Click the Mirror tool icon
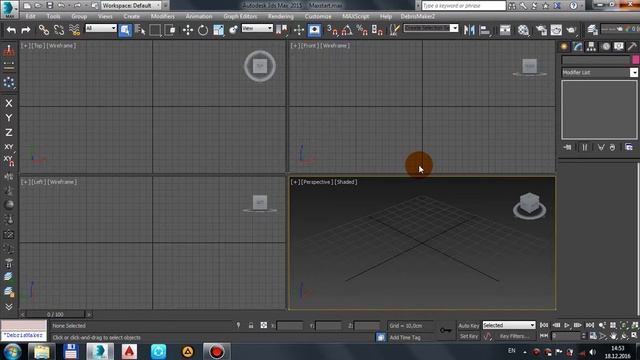 pyautogui.click(x=469, y=30)
